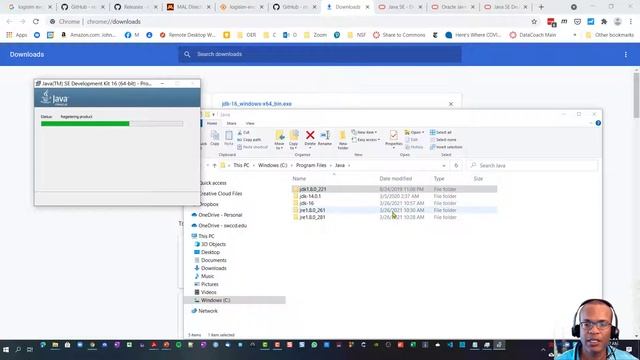Click the red Delete X icon
The image size is (640, 360).
[x=310, y=135]
